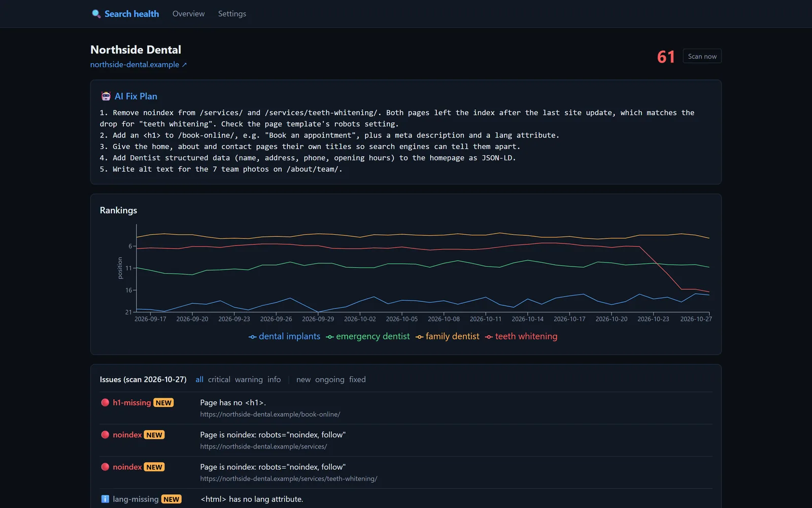Screen dimensions: 812x508
Task: Start a scan with Scan now
Action: pos(702,56)
